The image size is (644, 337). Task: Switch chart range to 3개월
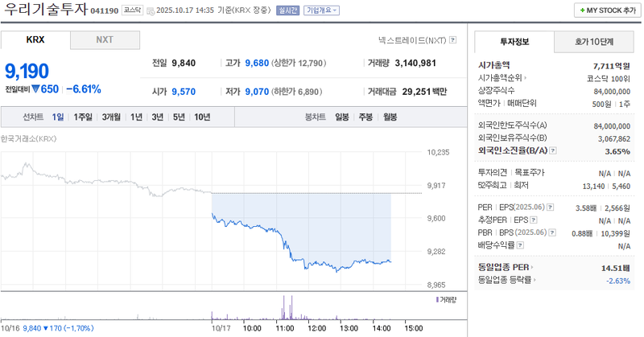tap(109, 117)
